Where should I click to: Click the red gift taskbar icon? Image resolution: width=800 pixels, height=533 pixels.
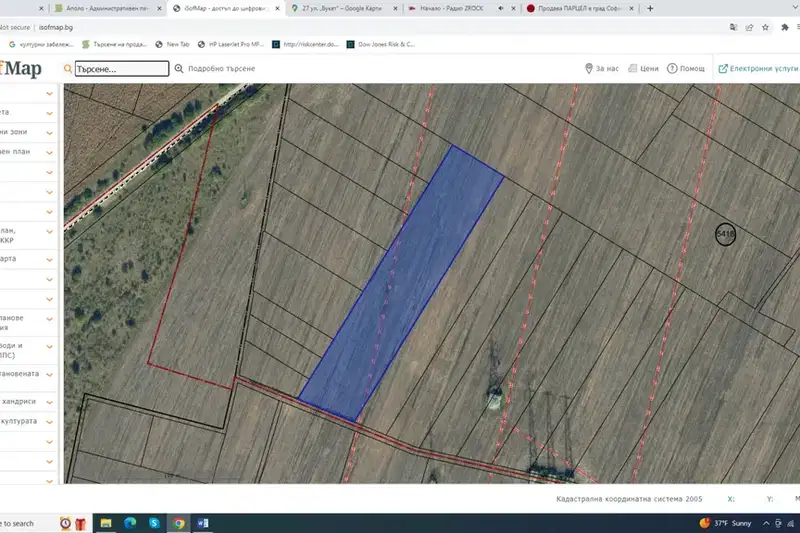(x=80, y=523)
